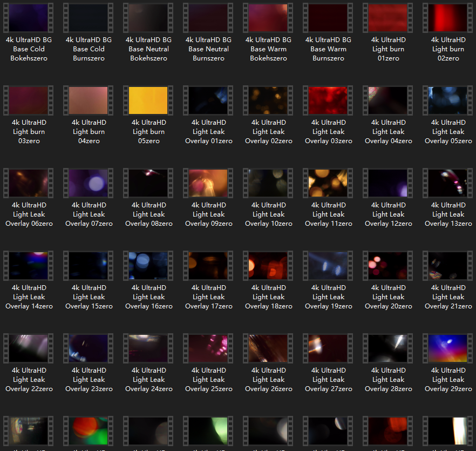
Task: Select Light Leak Overlay 09zero orange thumbnail
Action: (x=208, y=183)
